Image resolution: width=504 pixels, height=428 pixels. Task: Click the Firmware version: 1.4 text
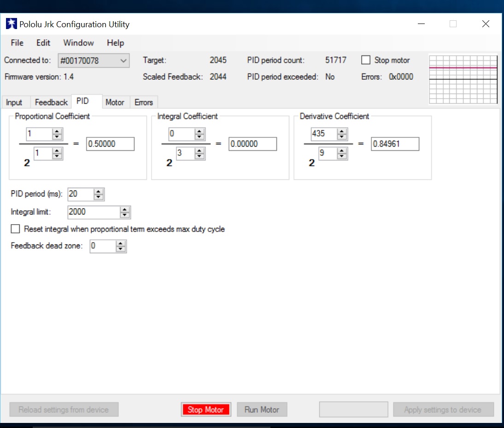click(39, 77)
